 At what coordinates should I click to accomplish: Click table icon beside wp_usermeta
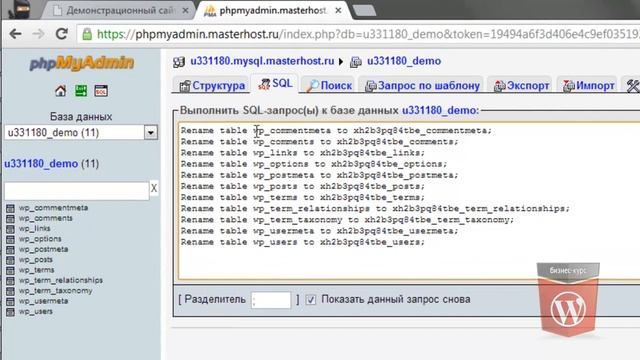click(10, 301)
